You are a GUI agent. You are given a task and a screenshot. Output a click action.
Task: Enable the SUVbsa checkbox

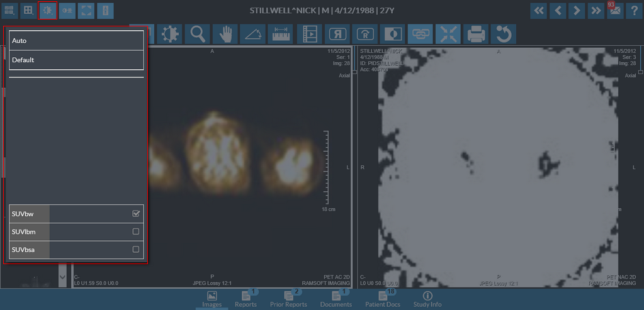coord(136,250)
